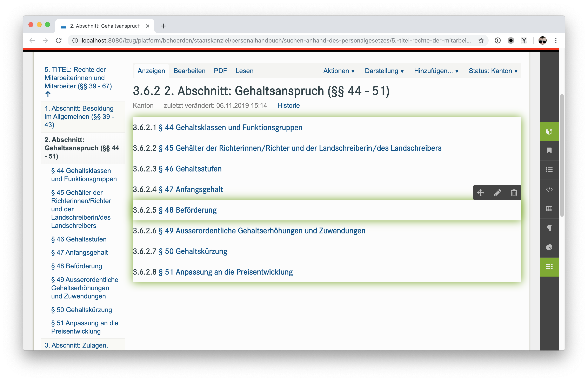588x381 pixels.
Task: Switch to the Bearbeiten tab
Action: point(189,71)
